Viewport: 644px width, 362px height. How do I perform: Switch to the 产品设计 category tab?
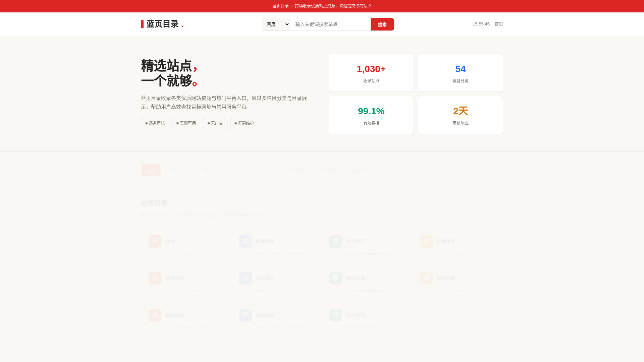[234, 170]
